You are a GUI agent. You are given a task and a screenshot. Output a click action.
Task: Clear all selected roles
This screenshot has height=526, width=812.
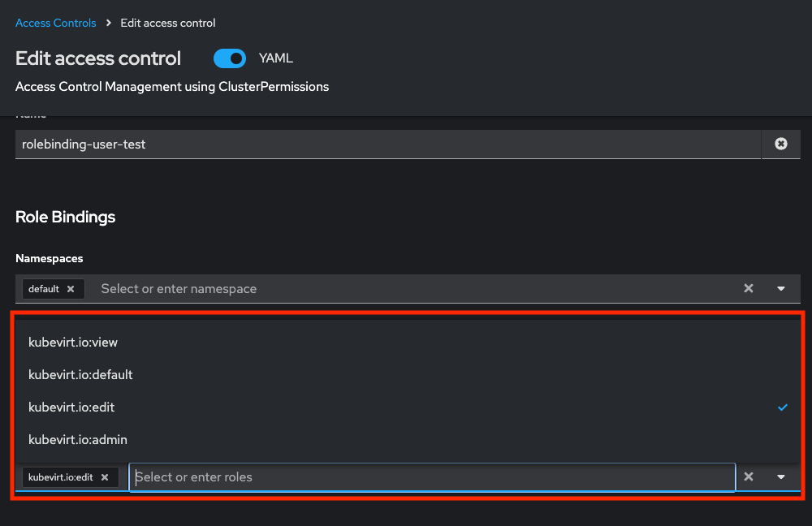tap(749, 477)
